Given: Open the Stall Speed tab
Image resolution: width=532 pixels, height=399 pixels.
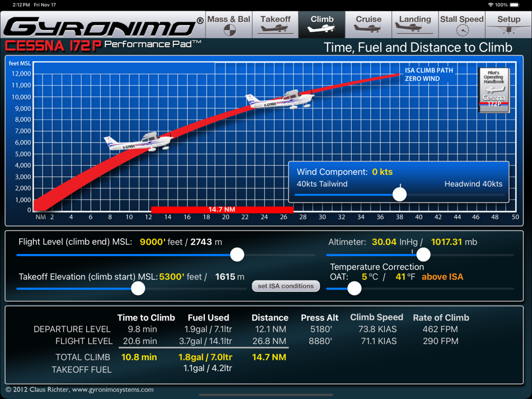Looking at the screenshot, I should [462, 25].
